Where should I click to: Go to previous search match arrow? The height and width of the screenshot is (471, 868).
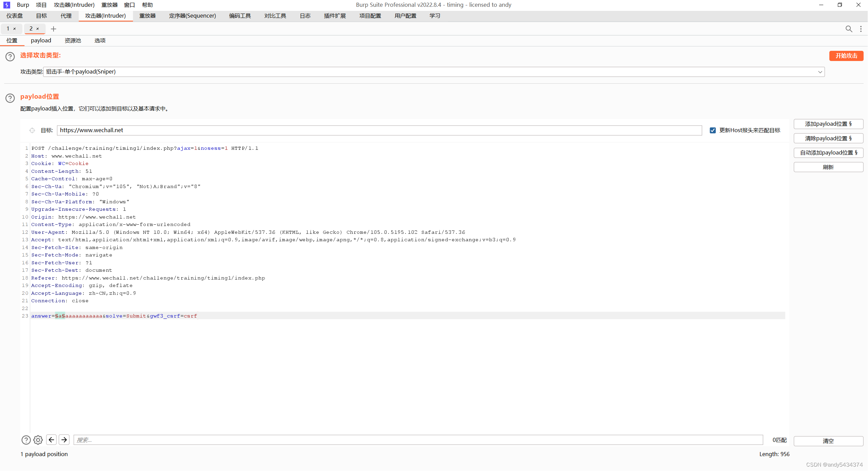52,440
